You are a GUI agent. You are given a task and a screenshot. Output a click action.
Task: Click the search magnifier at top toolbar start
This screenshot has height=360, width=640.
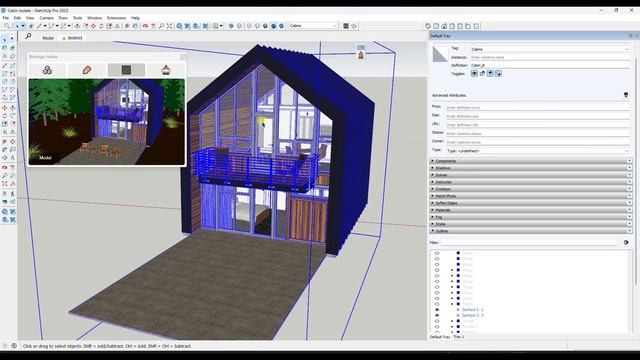click(7, 26)
